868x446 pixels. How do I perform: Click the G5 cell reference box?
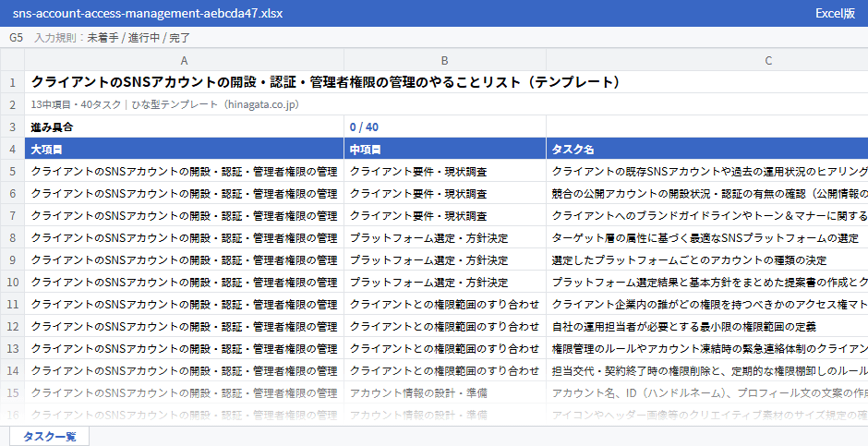[x=16, y=38]
